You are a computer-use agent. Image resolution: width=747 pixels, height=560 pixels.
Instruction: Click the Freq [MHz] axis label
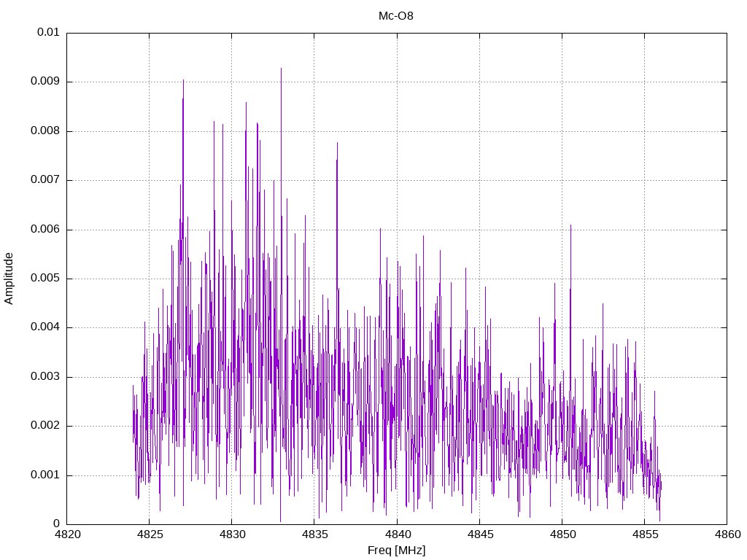coord(396,551)
